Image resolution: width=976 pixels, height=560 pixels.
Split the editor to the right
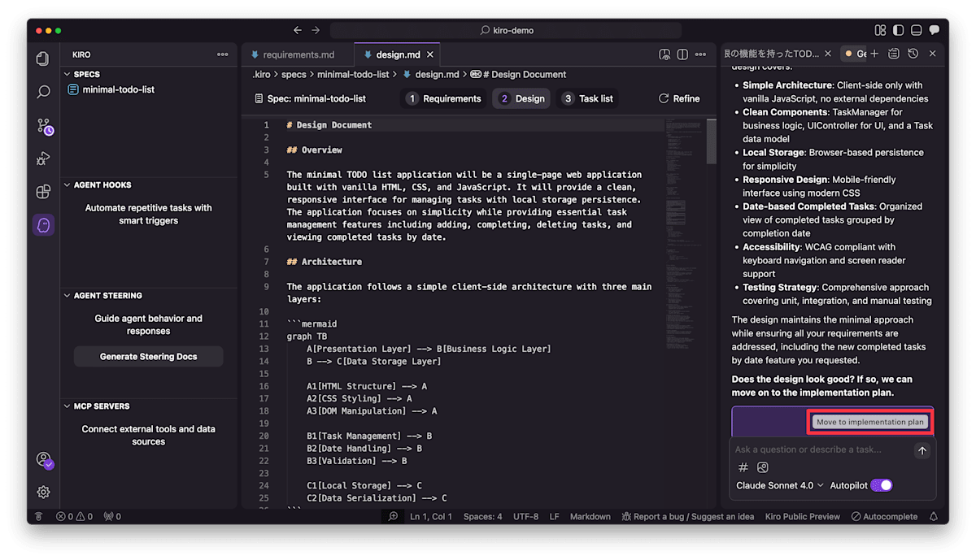click(x=682, y=54)
